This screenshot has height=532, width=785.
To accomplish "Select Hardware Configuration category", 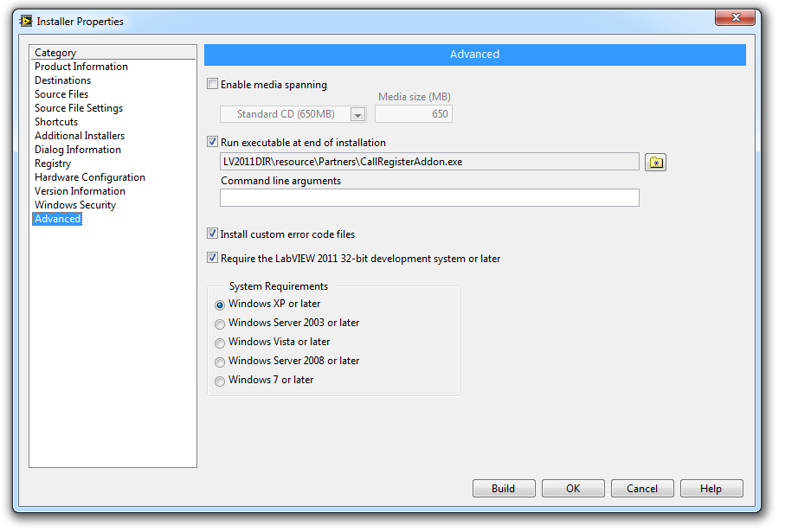I will (x=91, y=179).
